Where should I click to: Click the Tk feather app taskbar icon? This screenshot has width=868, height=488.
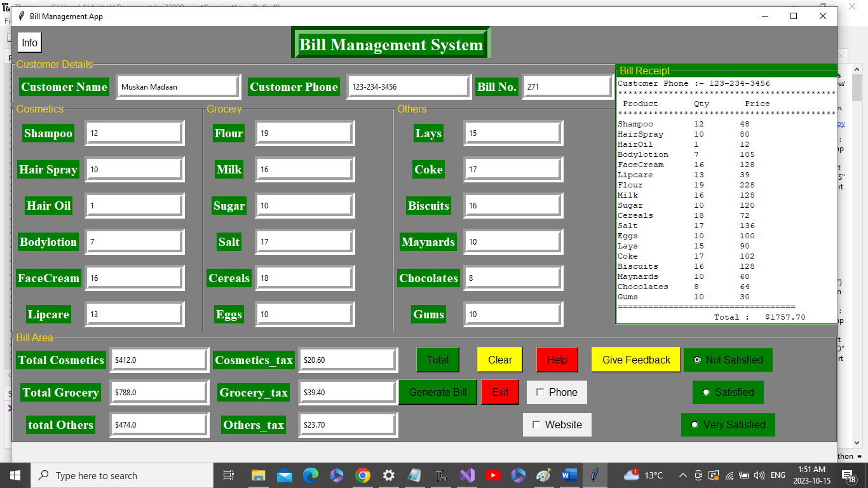click(x=595, y=475)
